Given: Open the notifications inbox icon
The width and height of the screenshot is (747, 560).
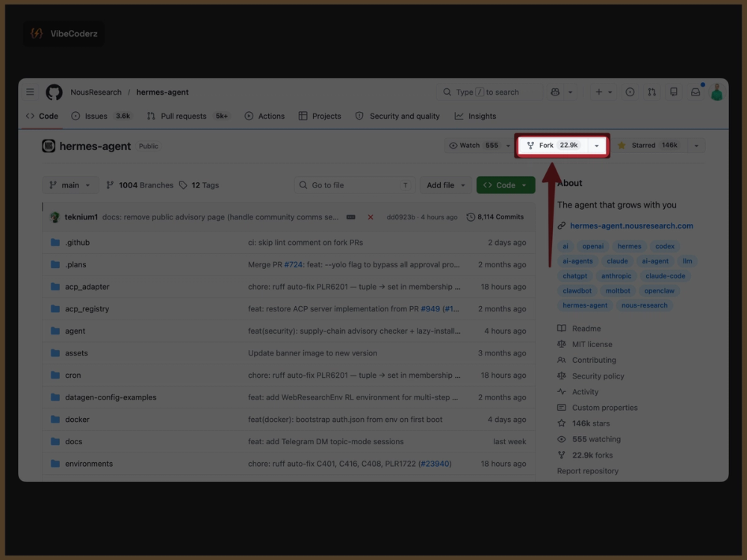Looking at the screenshot, I should (695, 92).
